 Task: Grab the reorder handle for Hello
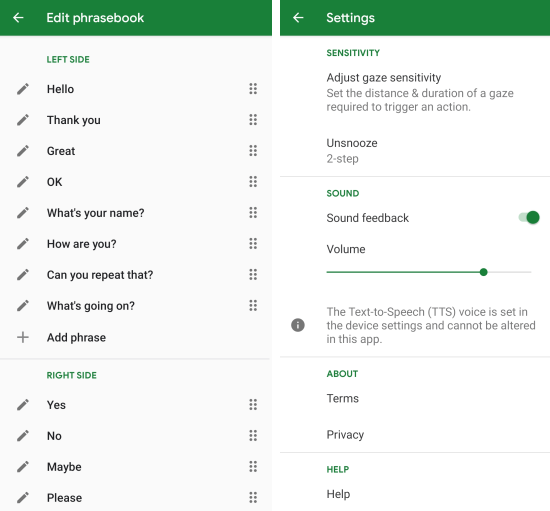tap(253, 89)
